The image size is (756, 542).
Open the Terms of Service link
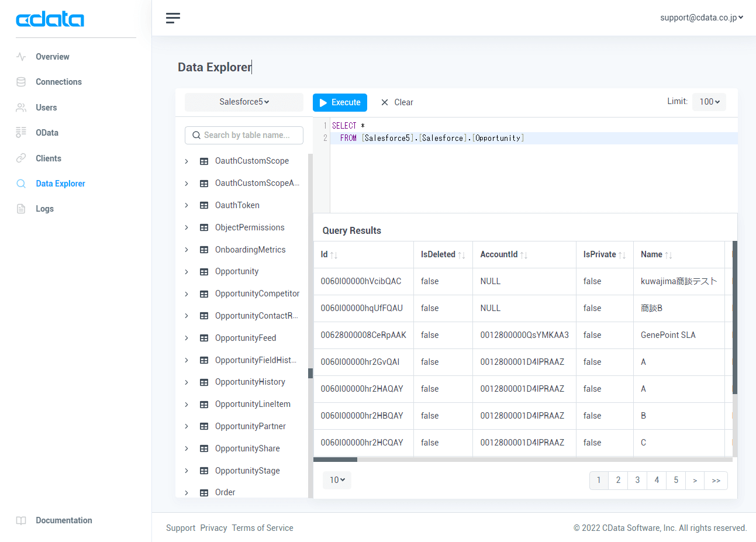263,527
